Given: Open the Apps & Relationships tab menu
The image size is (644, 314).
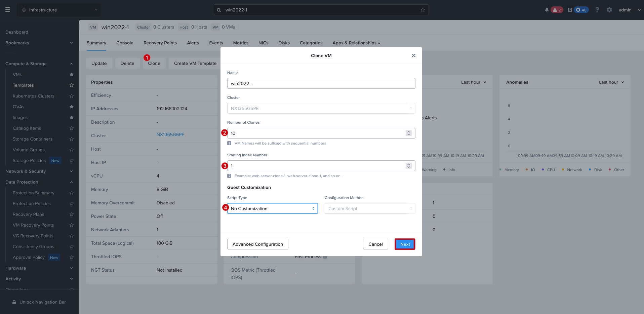Looking at the screenshot, I should [356, 43].
